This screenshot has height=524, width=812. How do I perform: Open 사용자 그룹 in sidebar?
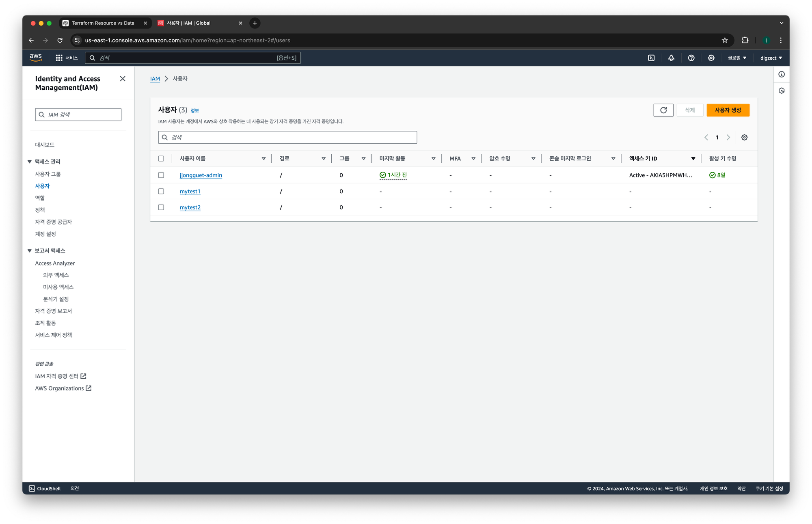tap(48, 174)
